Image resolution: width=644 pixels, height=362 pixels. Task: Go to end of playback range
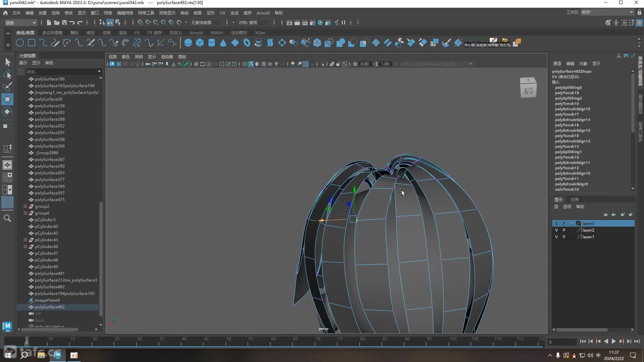pyautogui.click(x=637, y=341)
